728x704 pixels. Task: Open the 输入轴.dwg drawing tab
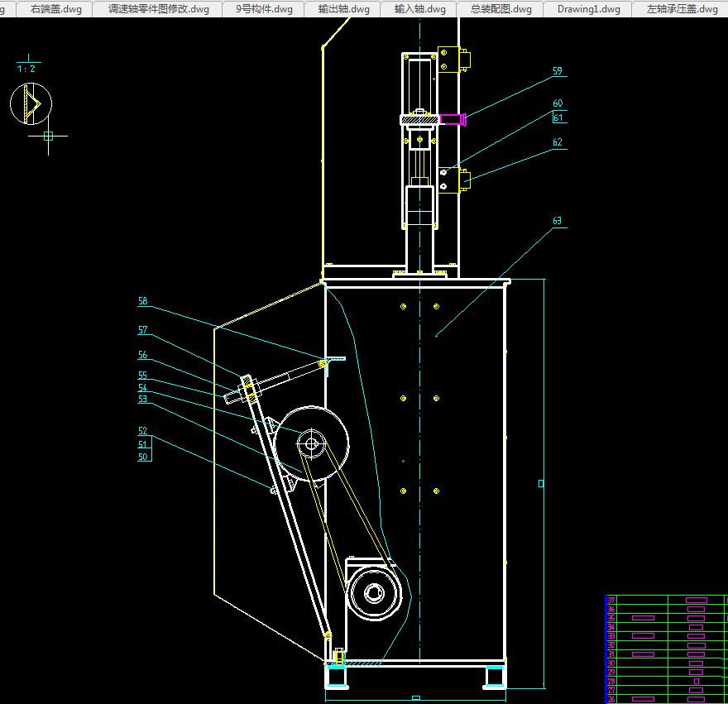pyautogui.click(x=419, y=9)
